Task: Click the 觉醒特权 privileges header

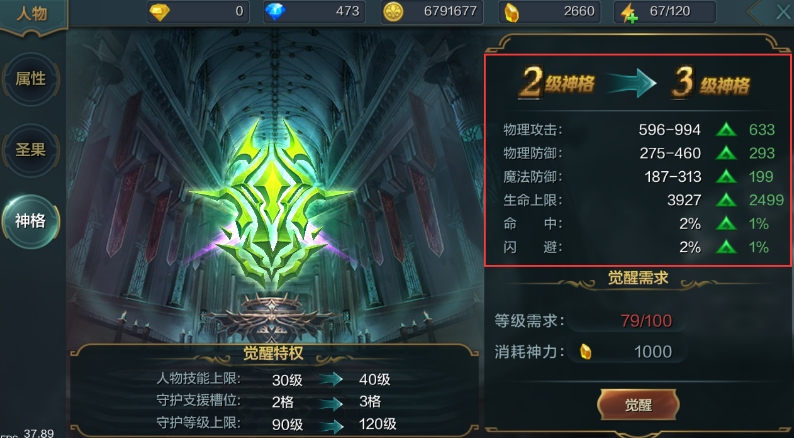Action: (273, 353)
